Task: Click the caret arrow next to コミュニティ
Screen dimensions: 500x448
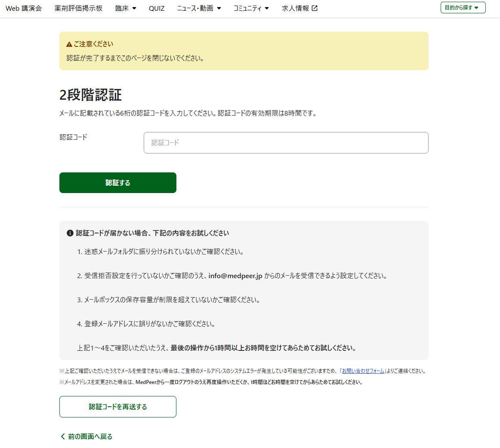Action: point(267,8)
